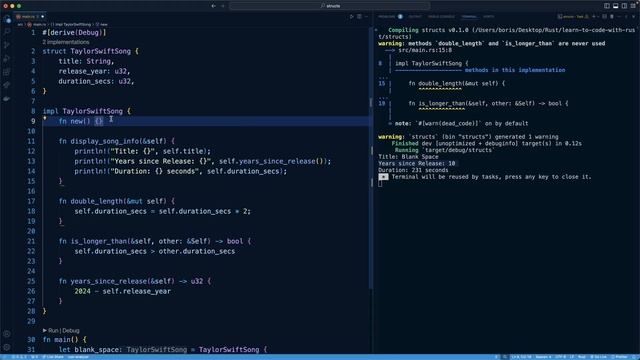This screenshot has height=360, width=640.
Task: Open Extensions view in activity bar
Action: coord(7,72)
